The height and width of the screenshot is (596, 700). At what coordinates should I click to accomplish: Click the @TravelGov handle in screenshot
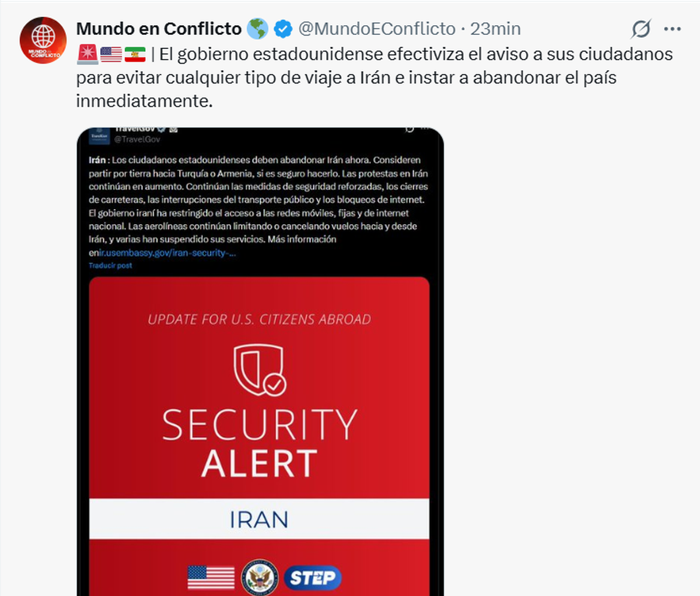[137, 140]
